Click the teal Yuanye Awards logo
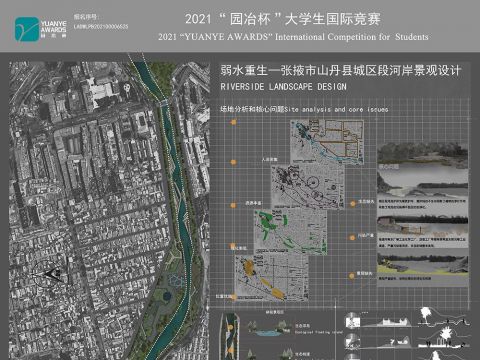This screenshot has width=480, height=360. [27, 29]
